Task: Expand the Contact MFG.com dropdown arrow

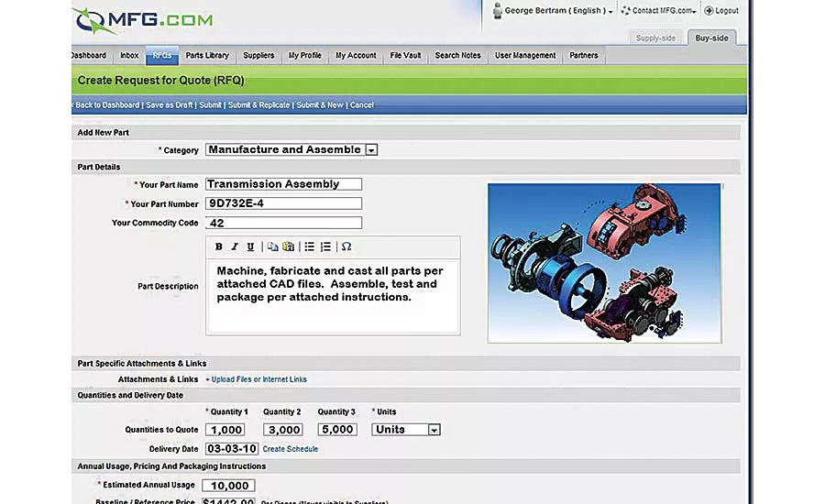Action: pyautogui.click(x=694, y=12)
